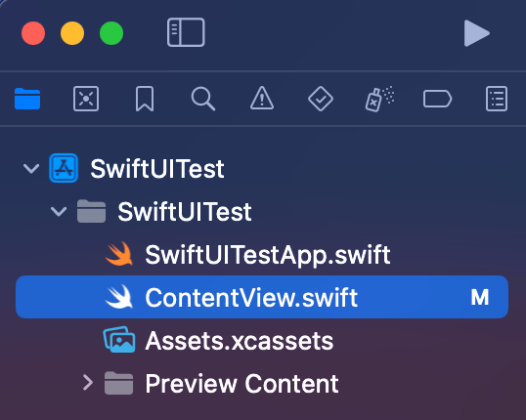Toggle the navigator sidebar visibility

(x=186, y=32)
